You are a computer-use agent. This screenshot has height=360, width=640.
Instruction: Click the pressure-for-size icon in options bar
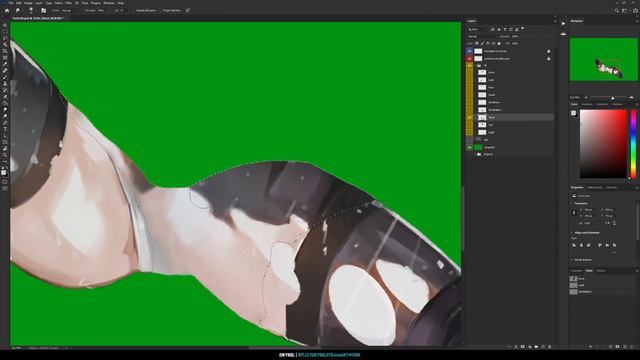coord(188,11)
